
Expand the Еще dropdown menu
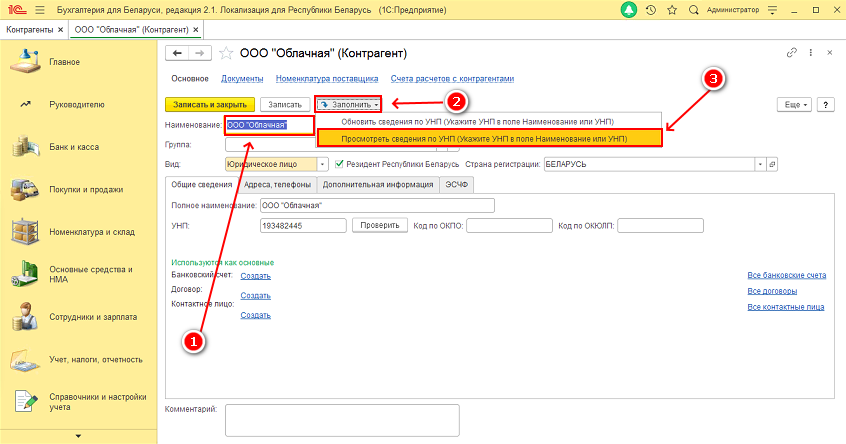tap(795, 105)
